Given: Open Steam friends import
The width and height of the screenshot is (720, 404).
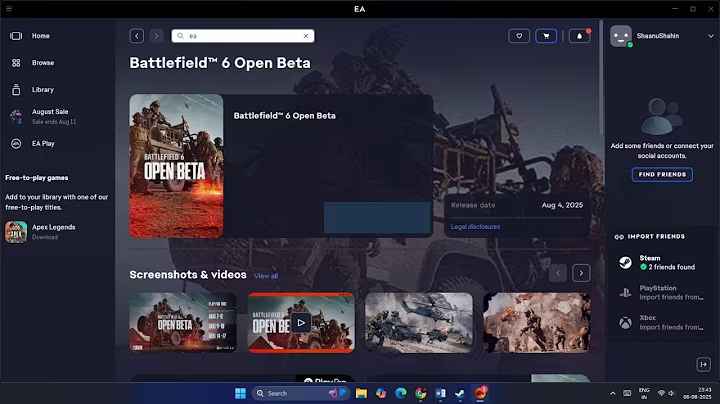Looking at the screenshot, I should tap(662, 263).
